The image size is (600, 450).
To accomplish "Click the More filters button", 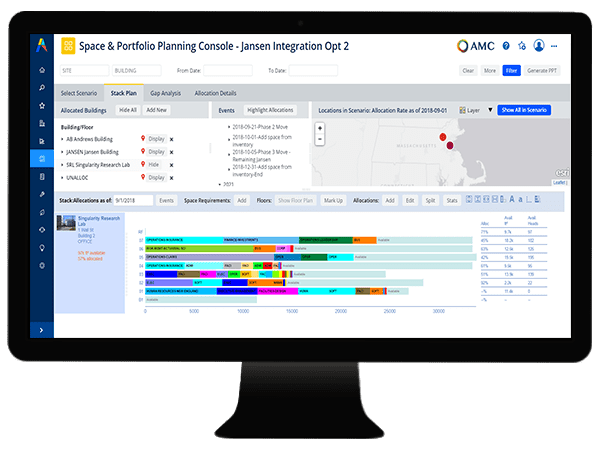I will point(490,70).
